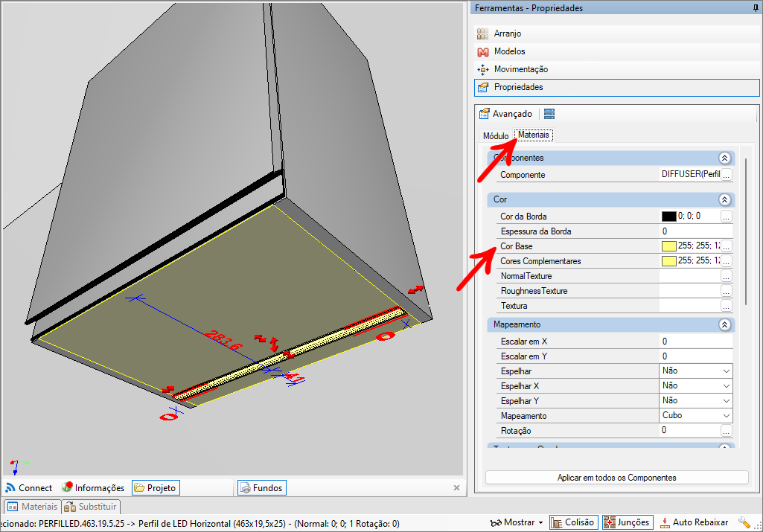Open the Connect feed panel
This screenshot has width=763, height=532.
[x=29, y=488]
